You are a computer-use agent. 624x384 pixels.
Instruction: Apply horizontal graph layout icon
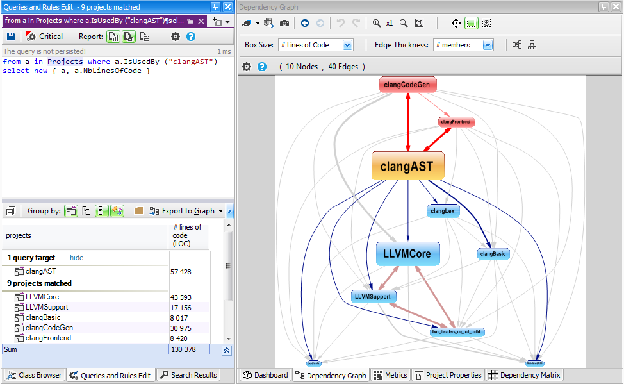tap(517, 45)
